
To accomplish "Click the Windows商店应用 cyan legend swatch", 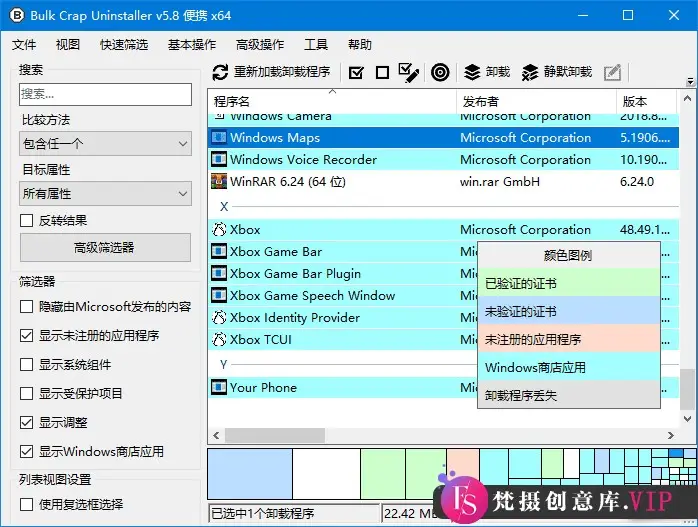I will [x=568, y=367].
